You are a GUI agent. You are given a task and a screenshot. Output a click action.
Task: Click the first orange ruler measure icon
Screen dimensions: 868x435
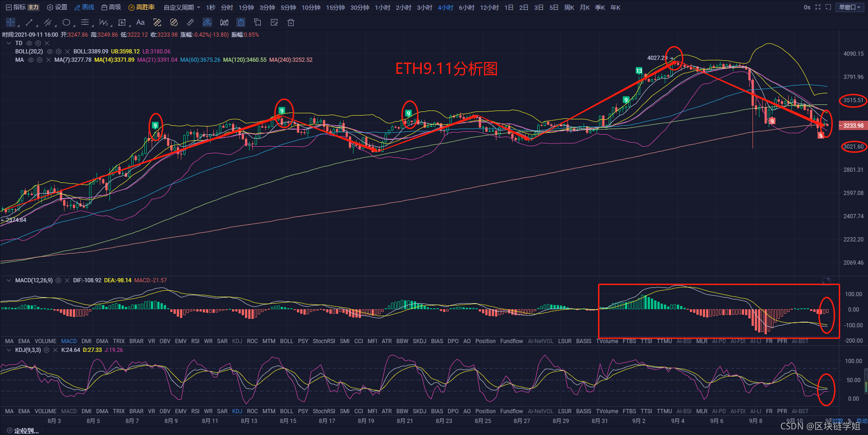(157, 22)
